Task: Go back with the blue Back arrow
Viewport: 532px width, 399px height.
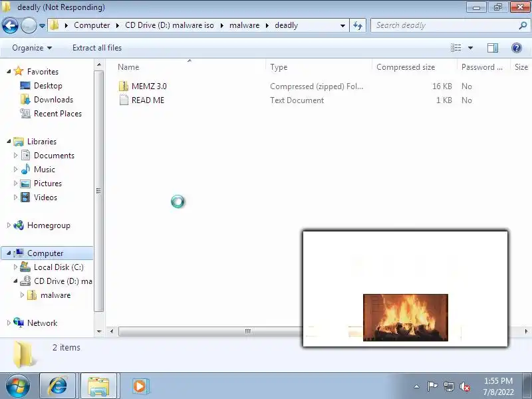Action: pos(10,25)
